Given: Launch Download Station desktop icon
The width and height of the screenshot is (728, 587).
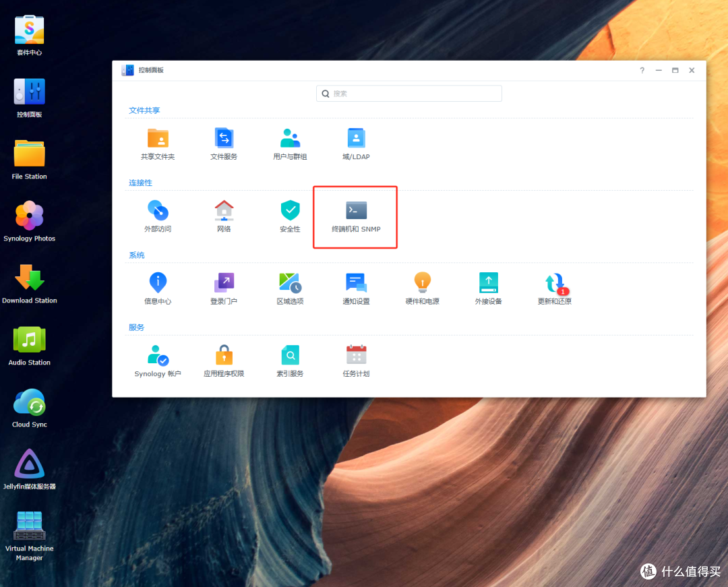Looking at the screenshot, I should click(x=29, y=284).
